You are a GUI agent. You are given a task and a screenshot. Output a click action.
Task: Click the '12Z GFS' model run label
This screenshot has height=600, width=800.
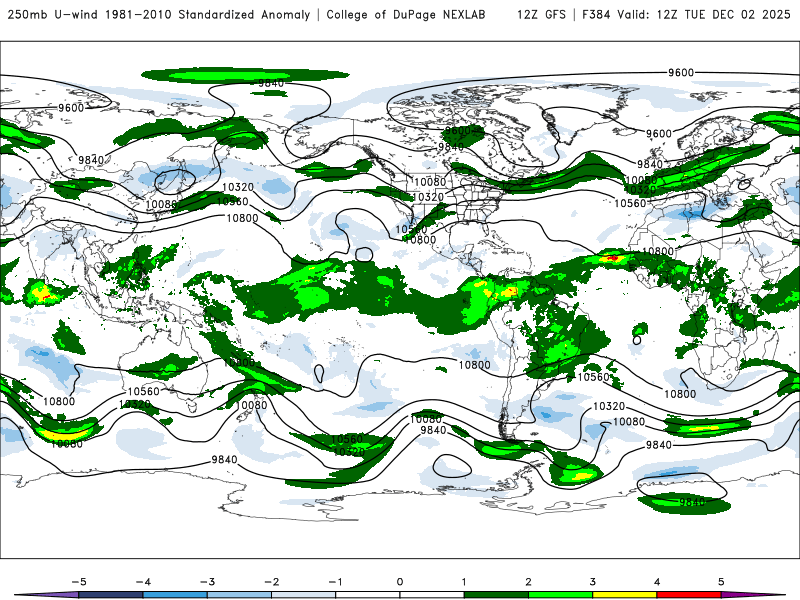(541, 14)
